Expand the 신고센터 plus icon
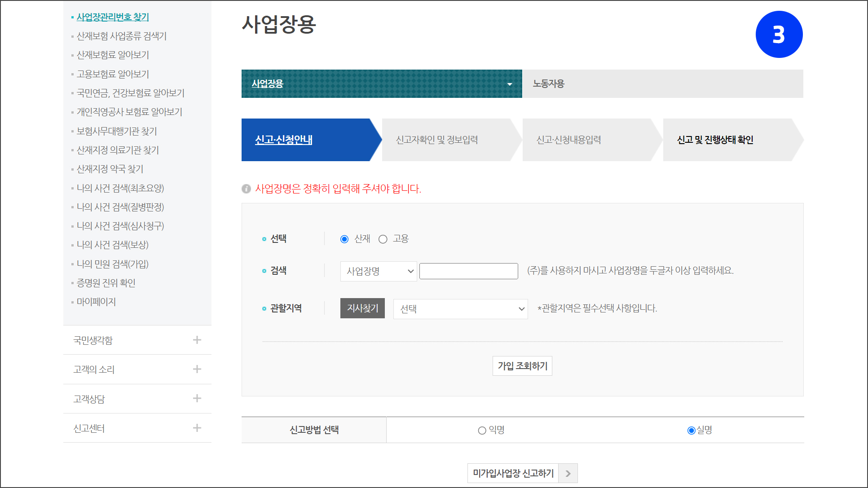The image size is (868, 488). (x=197, y=428)
